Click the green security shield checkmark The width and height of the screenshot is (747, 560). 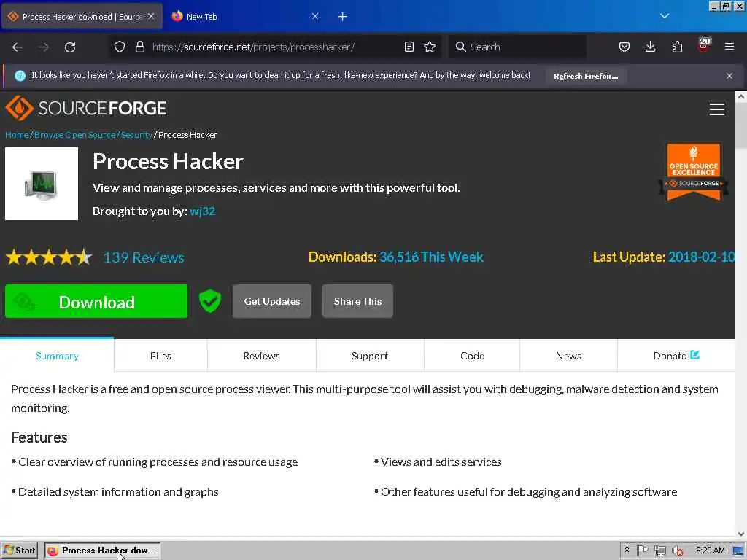point(210,301)
